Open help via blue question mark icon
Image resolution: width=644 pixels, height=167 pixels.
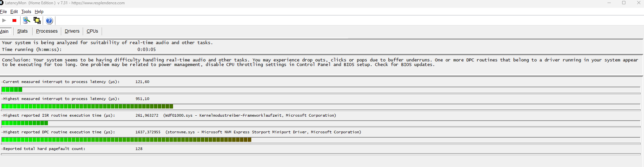pyautogui.click(x=49, y=21)
